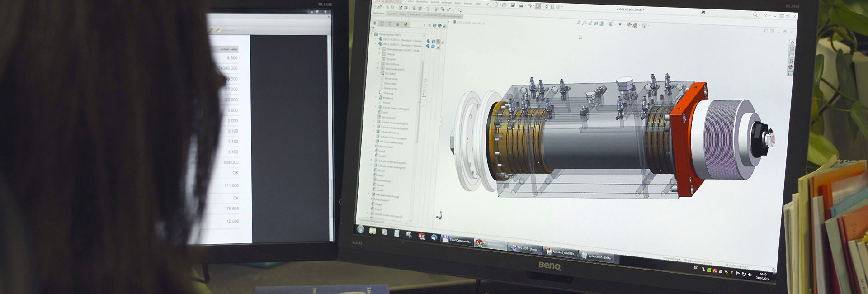Click the Edit Appearance color ball
868x294 pixels.
[629, 24]
